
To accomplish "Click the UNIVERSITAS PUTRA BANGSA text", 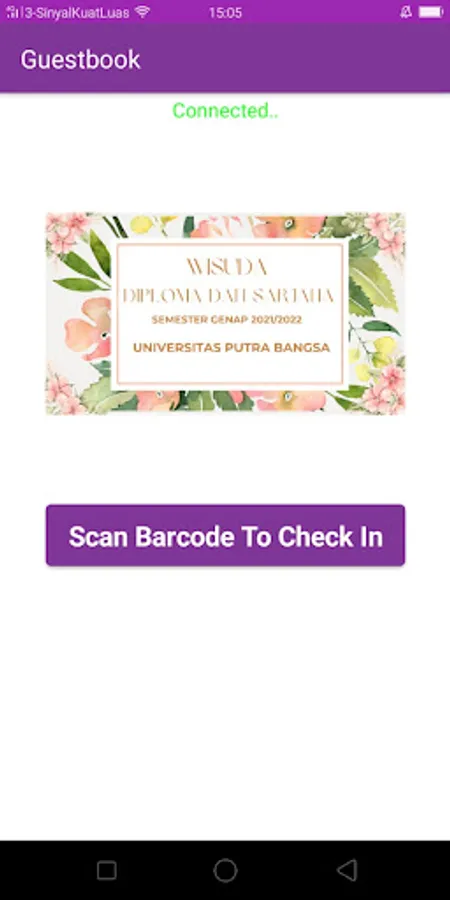I will pos(231,347).
